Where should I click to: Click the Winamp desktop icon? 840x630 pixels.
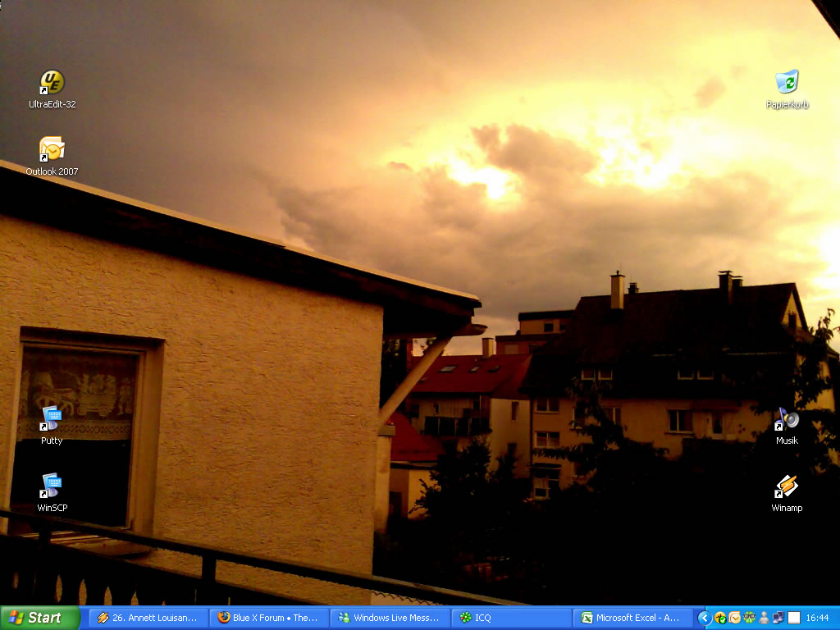[787, 486]
